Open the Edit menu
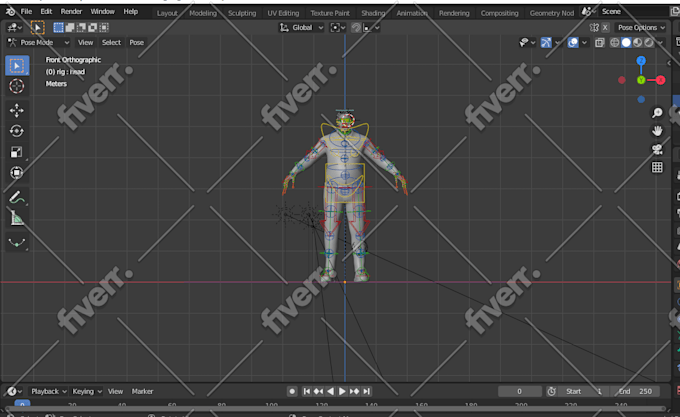Image resolution: width=680 pixels, height=417 pixels. pyautogui.click(x=46, y=12)
